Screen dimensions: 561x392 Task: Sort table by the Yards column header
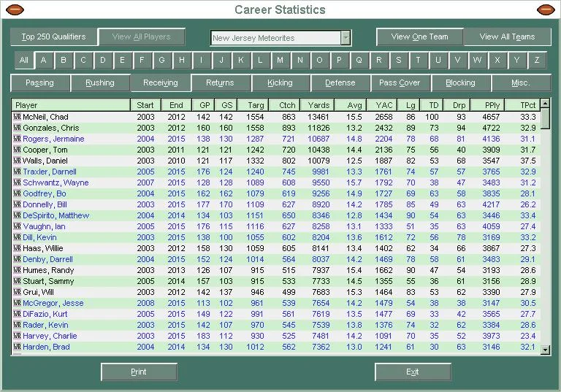pyautogui.click(x=318, y=105)
